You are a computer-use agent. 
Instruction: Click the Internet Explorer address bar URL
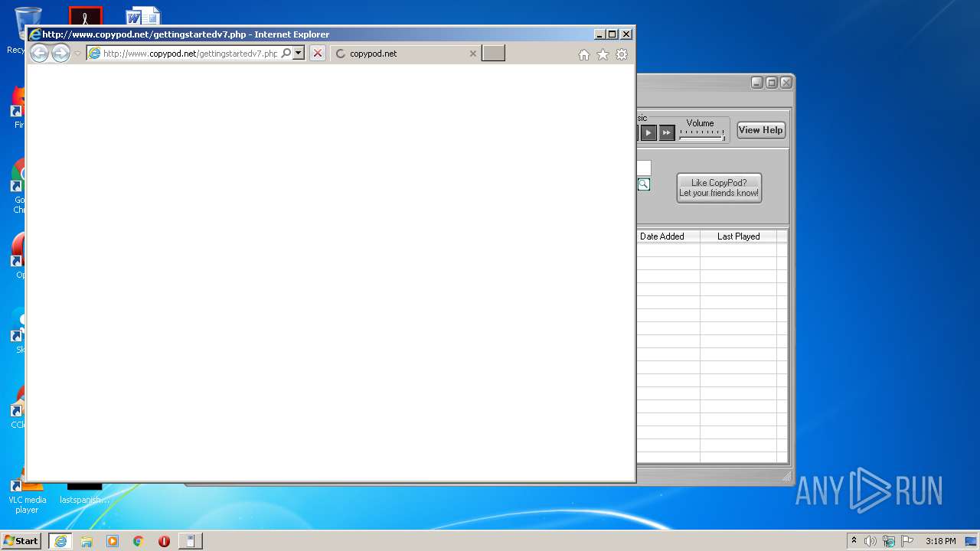pyautogui.click(x=190, y=54)
